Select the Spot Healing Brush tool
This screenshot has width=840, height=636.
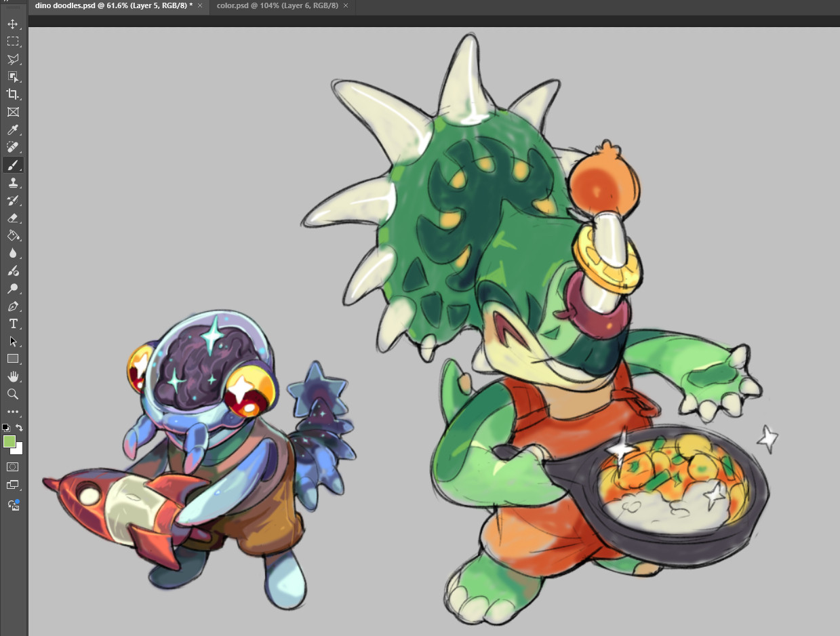coord(13,147)
